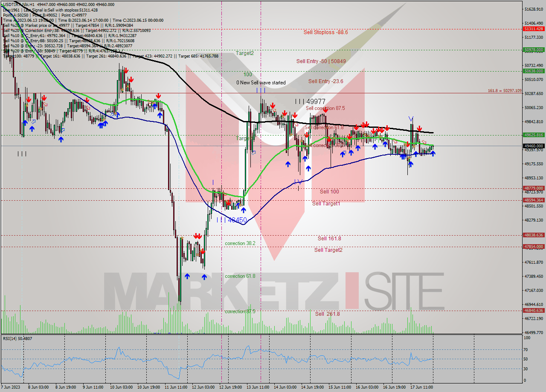Image resolution: width=546 pixels, height=392 pixels.
Task: Select the 47389.450 axis price
Action: pos(534,276)
